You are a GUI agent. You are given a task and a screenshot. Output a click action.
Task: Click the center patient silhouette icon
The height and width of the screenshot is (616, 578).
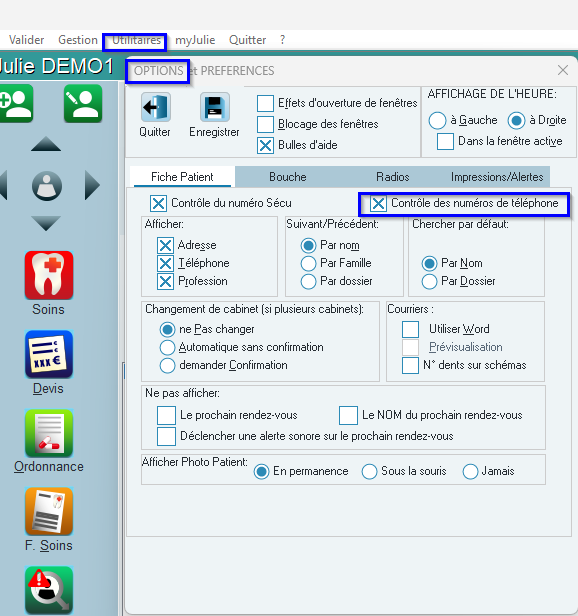(x=46, y=186)
